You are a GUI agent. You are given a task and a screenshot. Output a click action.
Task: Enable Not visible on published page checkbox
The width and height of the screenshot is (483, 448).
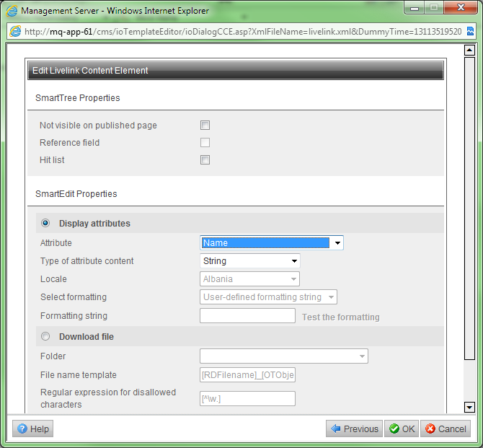click(205, 126)
